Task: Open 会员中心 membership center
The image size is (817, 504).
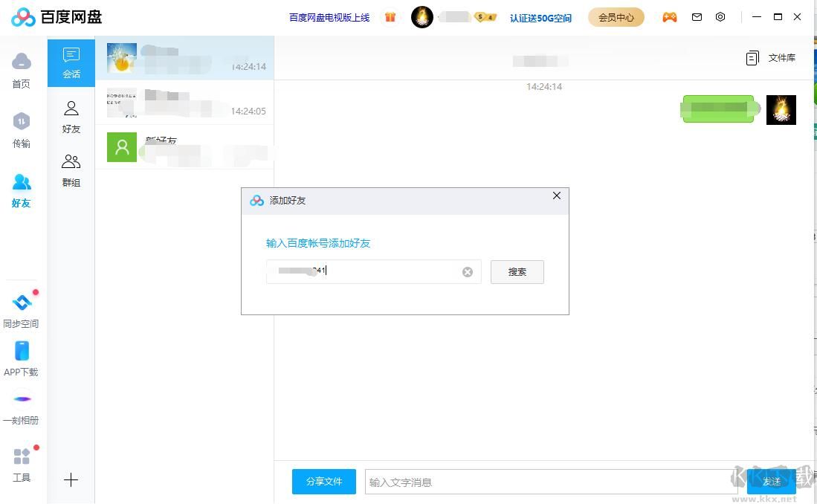Action: point(616,16)
